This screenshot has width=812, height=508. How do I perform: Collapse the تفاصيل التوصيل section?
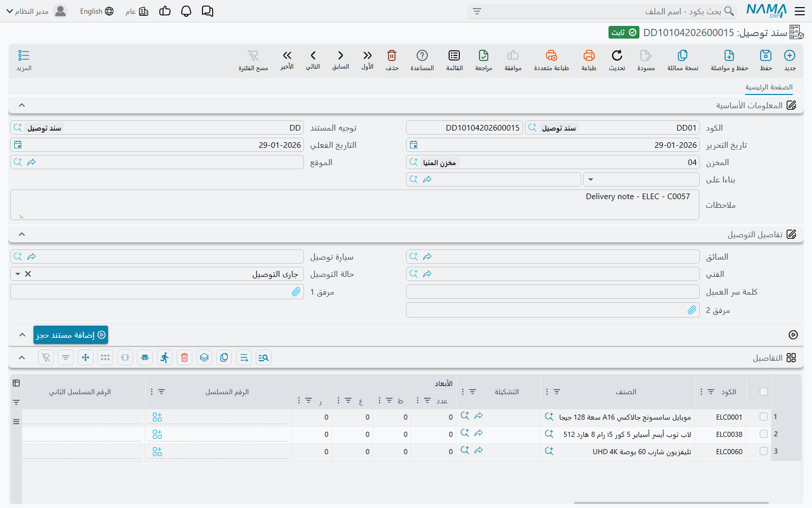tap(22, 234)
